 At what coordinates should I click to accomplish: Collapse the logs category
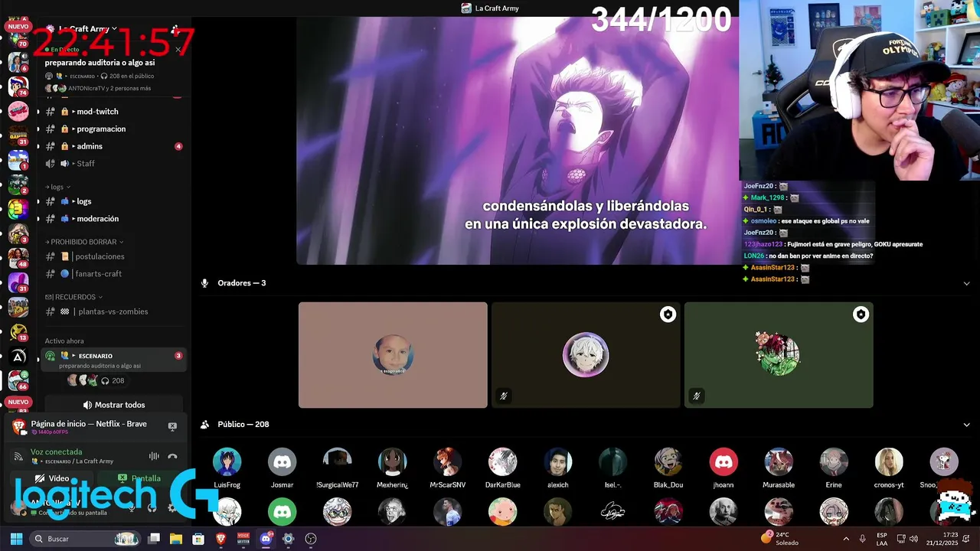pyautogui.click(x=57, y=187)
